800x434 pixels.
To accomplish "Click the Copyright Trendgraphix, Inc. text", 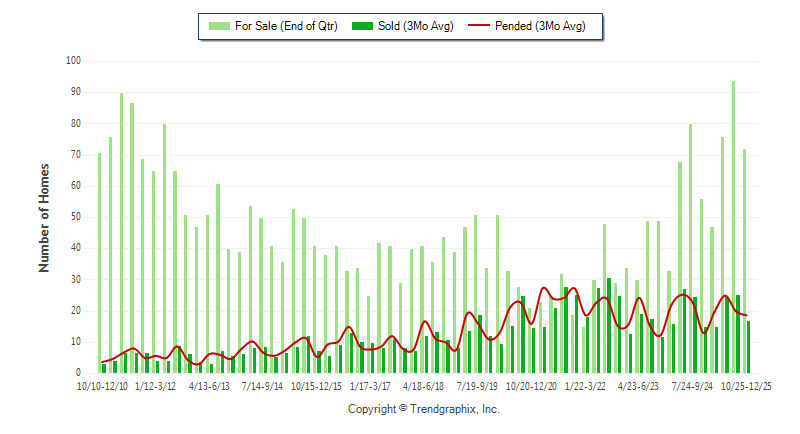I will [423, 409].
